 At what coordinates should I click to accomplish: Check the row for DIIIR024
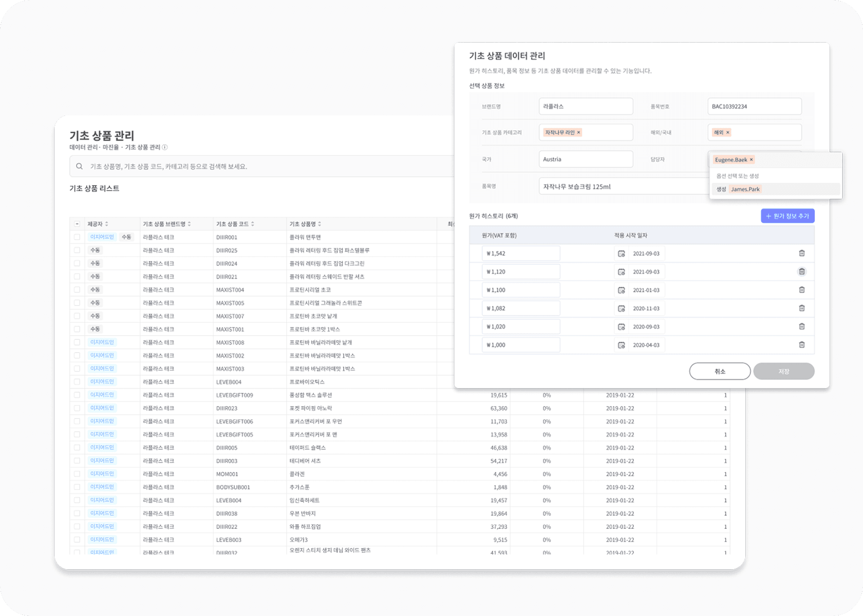[77, 263]
